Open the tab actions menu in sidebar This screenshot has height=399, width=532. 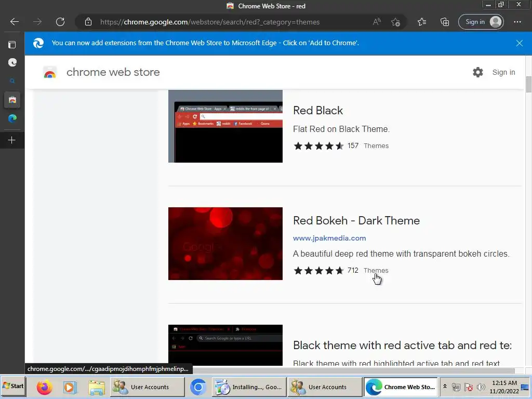click(x=12, y=45)
